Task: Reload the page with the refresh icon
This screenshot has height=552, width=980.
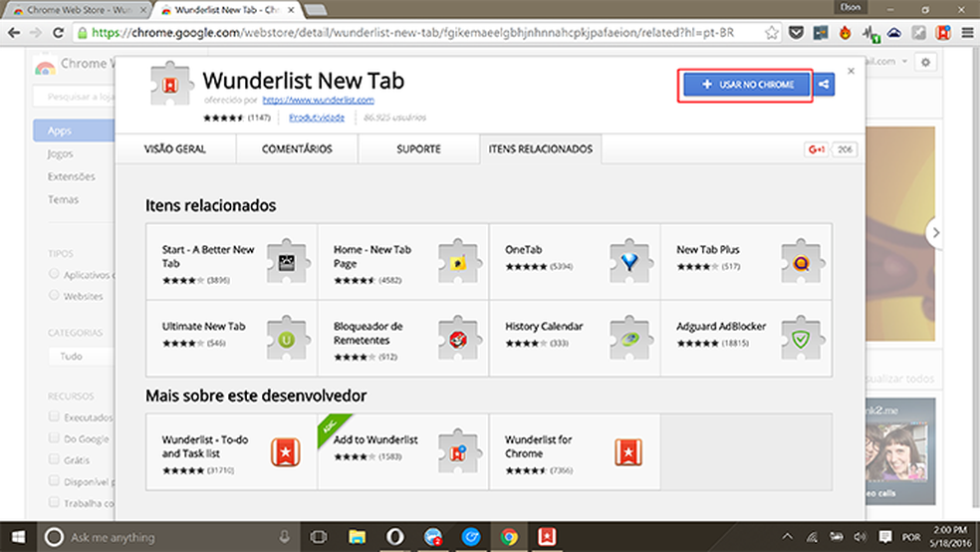Action: [x=58, y=33]
